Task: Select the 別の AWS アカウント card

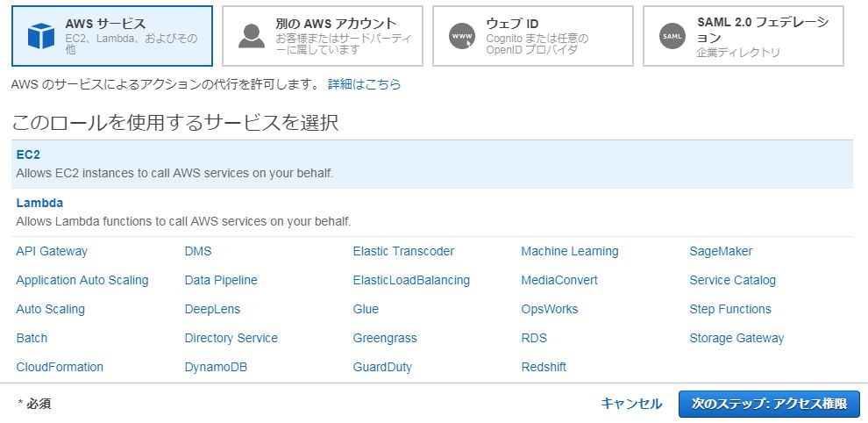Action: (323, 36)
